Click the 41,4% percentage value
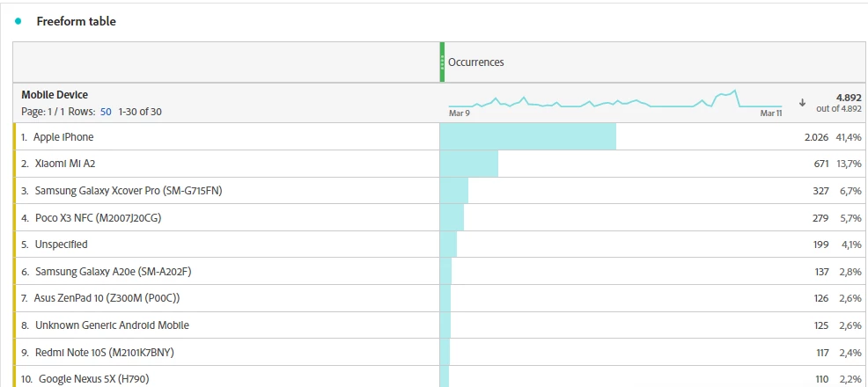The image size is (868, 387). pyautogui.click(x=850, y=137)
